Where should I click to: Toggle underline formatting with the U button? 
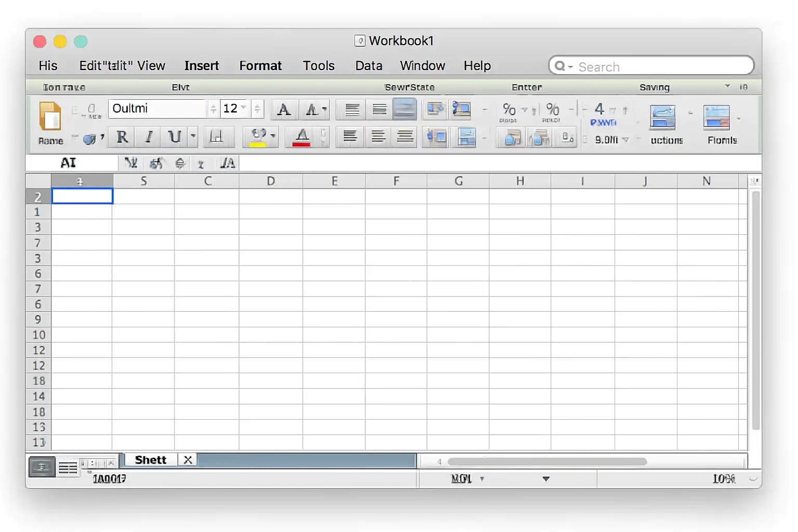175,137
